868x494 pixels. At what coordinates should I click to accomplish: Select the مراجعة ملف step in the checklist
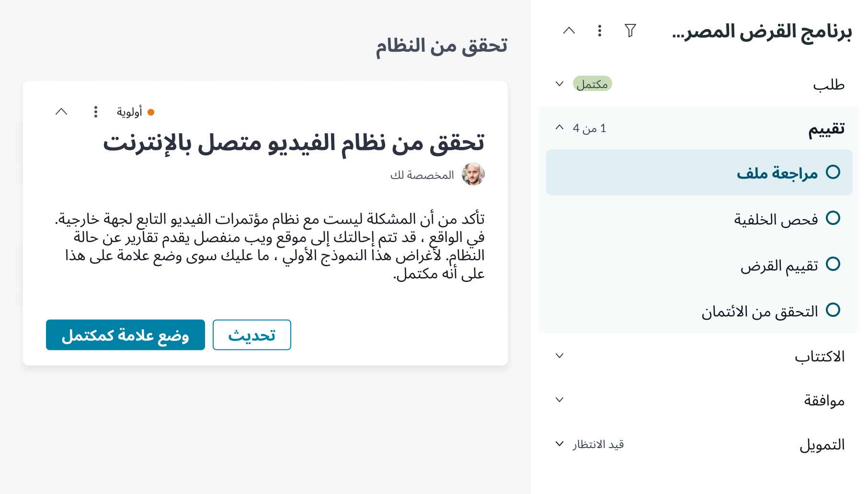790,172
